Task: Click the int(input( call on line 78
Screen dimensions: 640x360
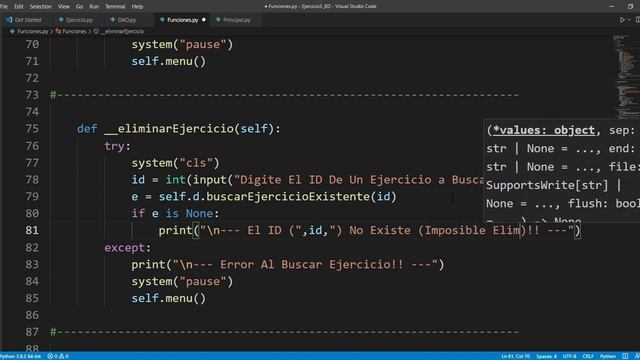Action: point(199,180)
